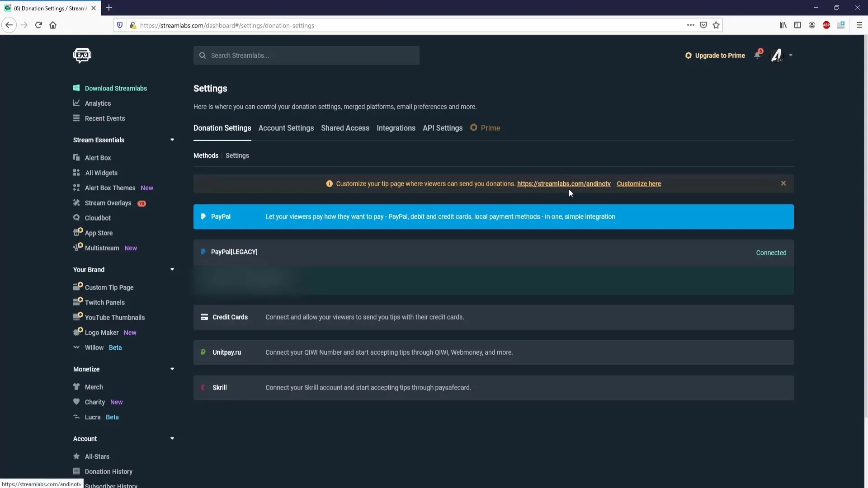
Task: Open the Unitpay.ru payment method
Action: [x=493, y=352]
